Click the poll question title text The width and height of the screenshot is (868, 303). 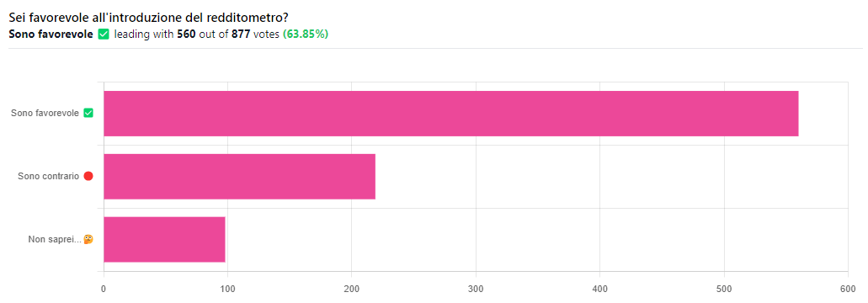point(148,17)
